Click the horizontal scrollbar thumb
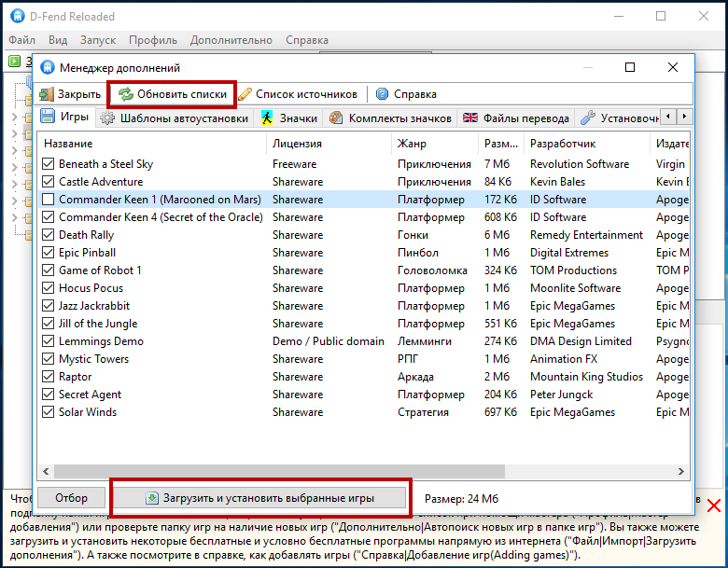This screenshot has height=568, width=728. point(279,472)
